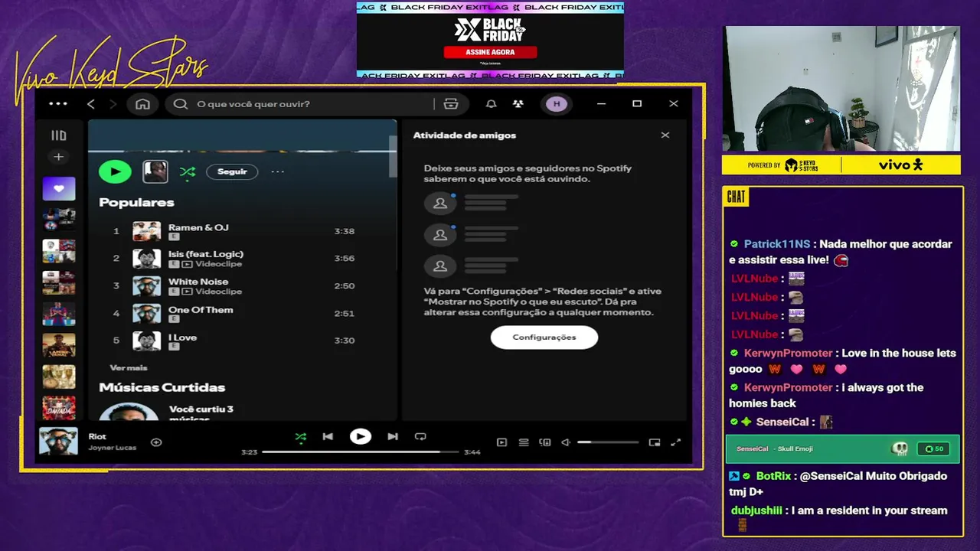980x551 pixels.
Task: Toggle the Now Playing view icon
Action: (501, 442)
